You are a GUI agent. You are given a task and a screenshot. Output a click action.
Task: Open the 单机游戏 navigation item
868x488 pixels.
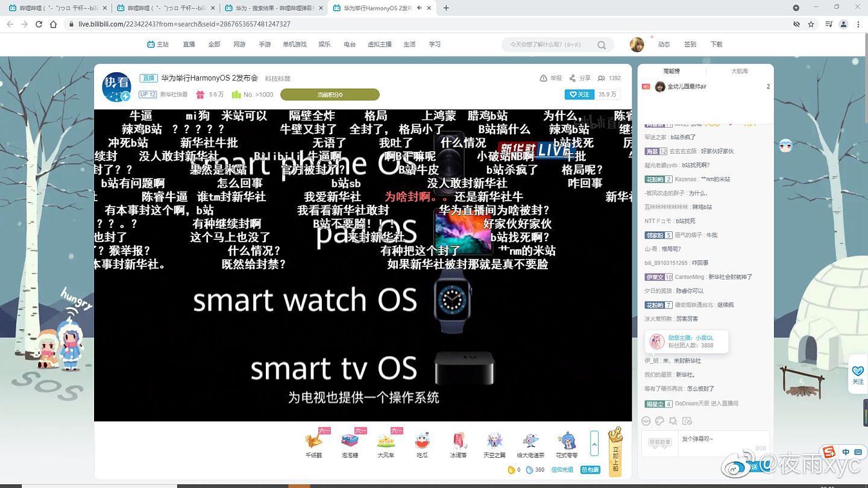[295, 45]
